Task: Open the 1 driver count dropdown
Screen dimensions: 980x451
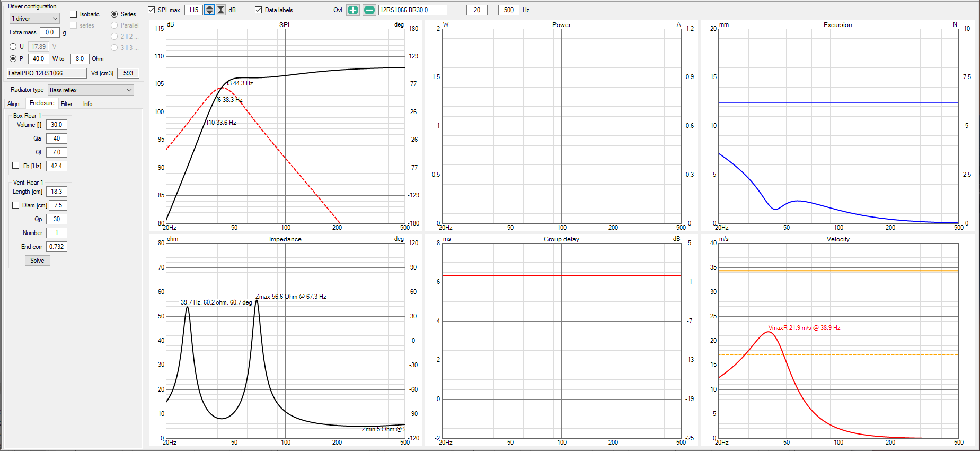Action: tap(34, 19)
